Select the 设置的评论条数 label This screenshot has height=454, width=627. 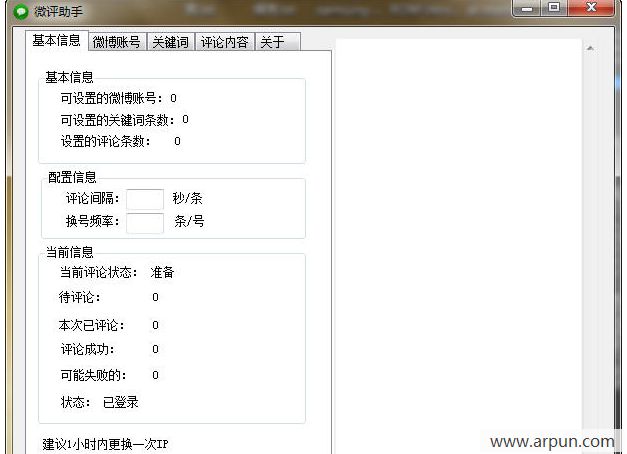(x=106, y=141)
